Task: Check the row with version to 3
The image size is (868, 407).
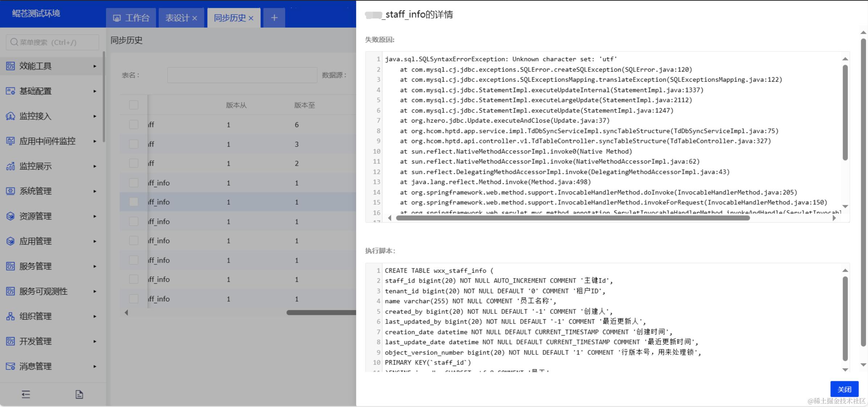Action: (134, 144)
